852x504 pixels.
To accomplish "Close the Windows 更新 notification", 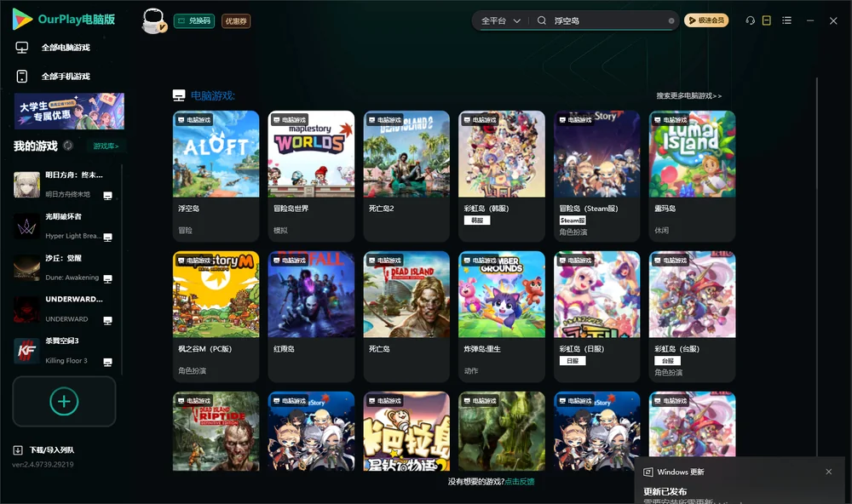I will (x=829, y=472).
